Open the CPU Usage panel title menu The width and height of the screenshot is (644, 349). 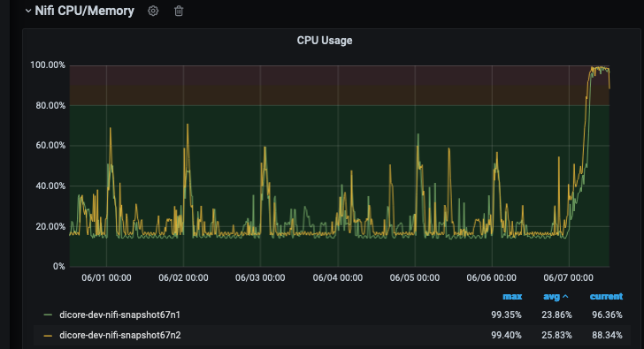[x=325, y=41]
